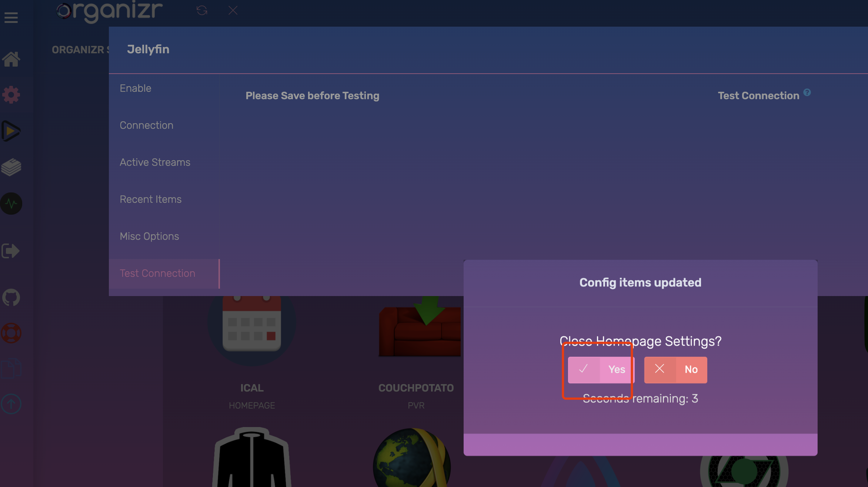Open the Active Streams tab
This screenshot has width=868, height=487.
click(x=155, y=162)
